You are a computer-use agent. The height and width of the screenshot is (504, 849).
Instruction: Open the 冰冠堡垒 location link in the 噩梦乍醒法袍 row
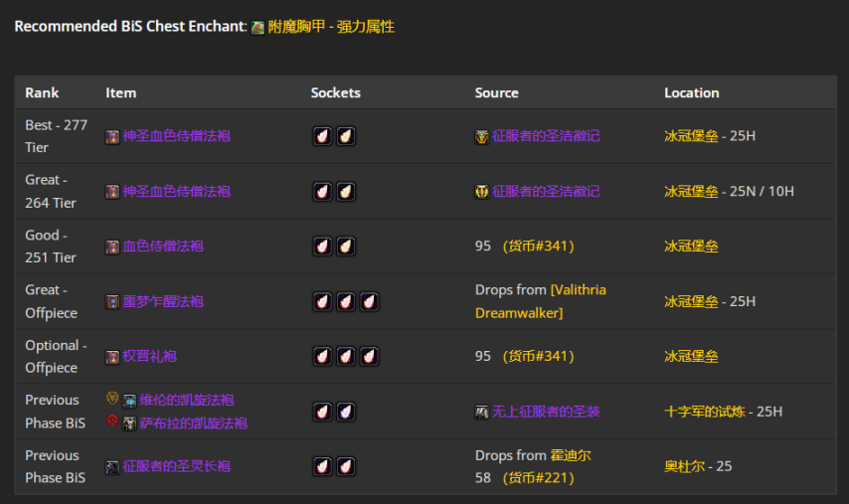click(x=692, y=301)
